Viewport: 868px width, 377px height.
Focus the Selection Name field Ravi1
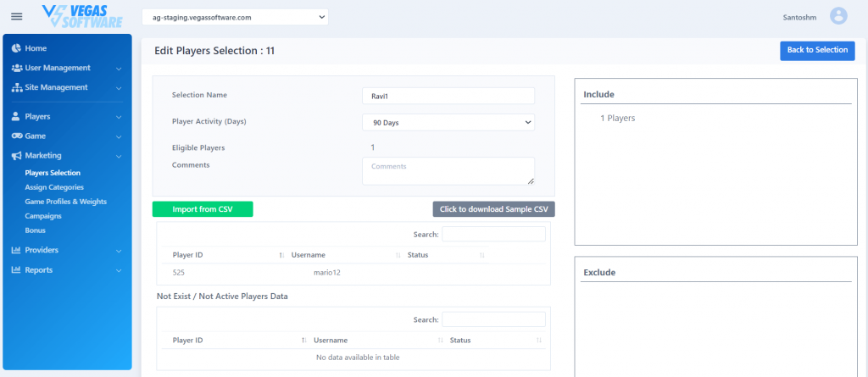coord(448,96)
